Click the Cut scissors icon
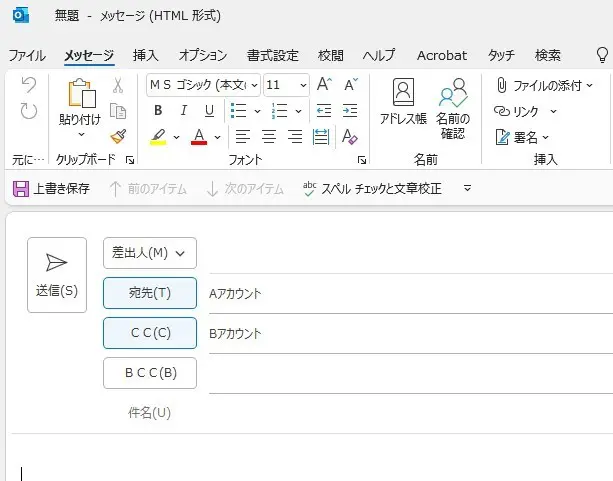The image size is (613, 481). [118, 85]
